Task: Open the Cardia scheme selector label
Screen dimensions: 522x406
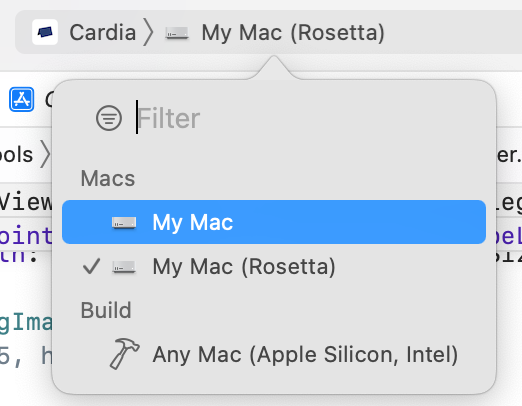Action: [103, 33]
